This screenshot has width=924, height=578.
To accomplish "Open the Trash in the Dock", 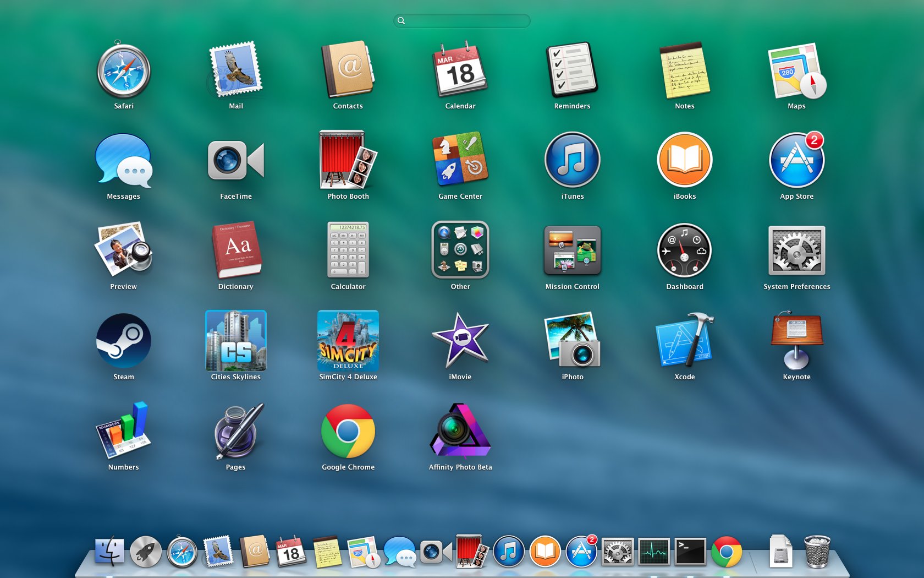I will [x=817, y=551].
